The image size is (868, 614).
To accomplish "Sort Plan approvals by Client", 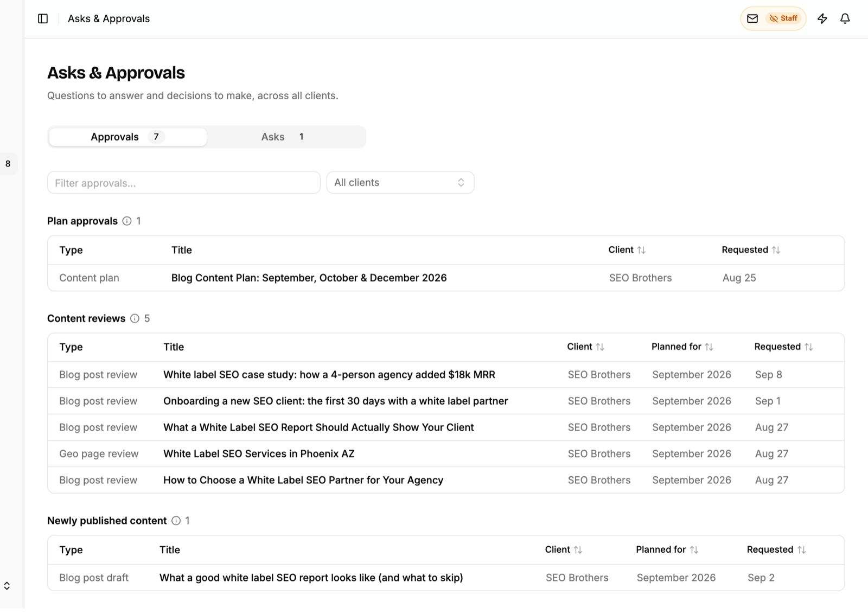I will coord(627,250).
